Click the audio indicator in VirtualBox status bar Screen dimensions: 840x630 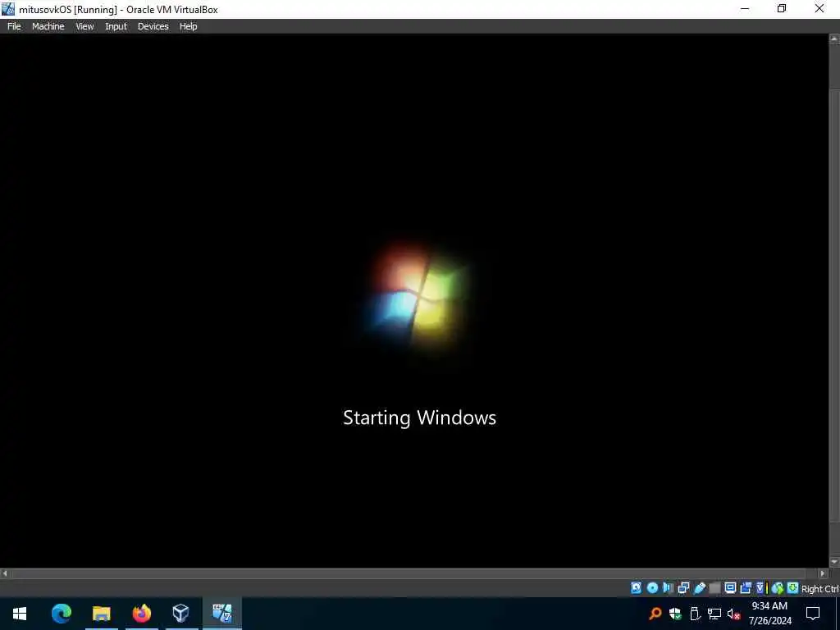668,587
